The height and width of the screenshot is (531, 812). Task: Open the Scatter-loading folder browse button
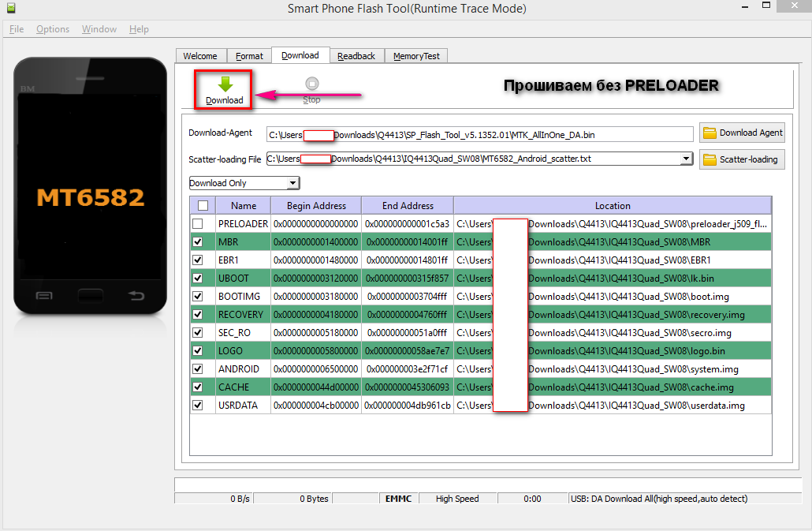(742, 159)
